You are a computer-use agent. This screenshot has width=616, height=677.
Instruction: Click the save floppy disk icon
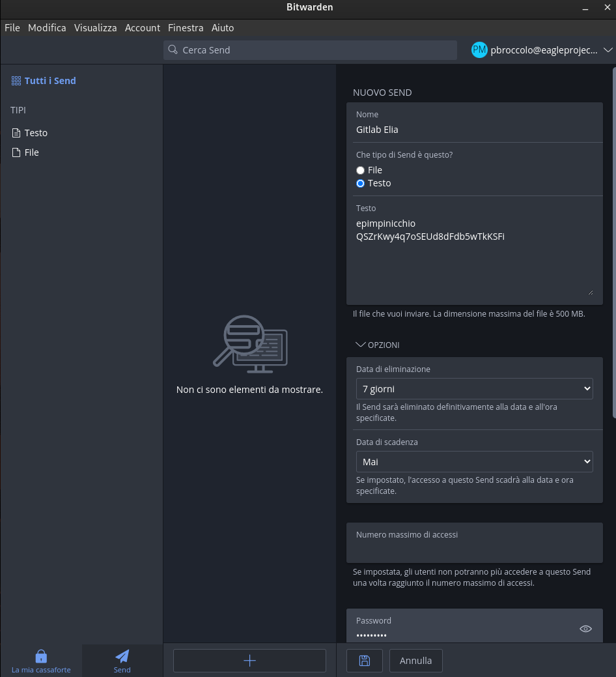click(365, 661)
